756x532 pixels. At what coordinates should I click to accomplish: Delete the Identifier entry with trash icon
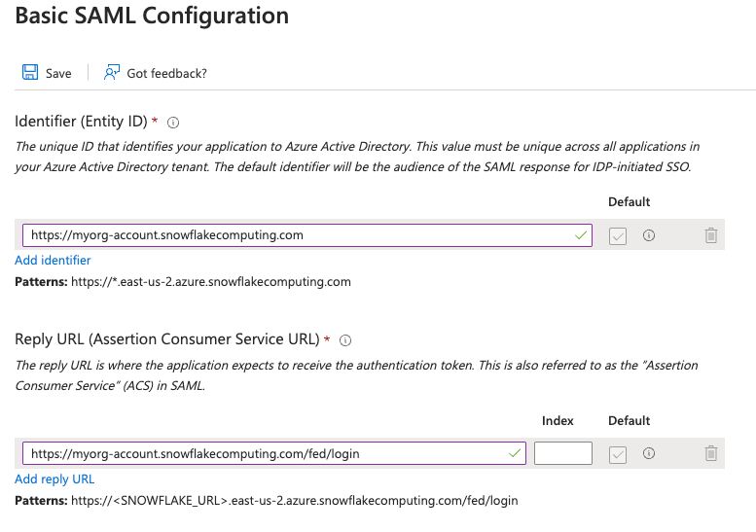[711, 235]
